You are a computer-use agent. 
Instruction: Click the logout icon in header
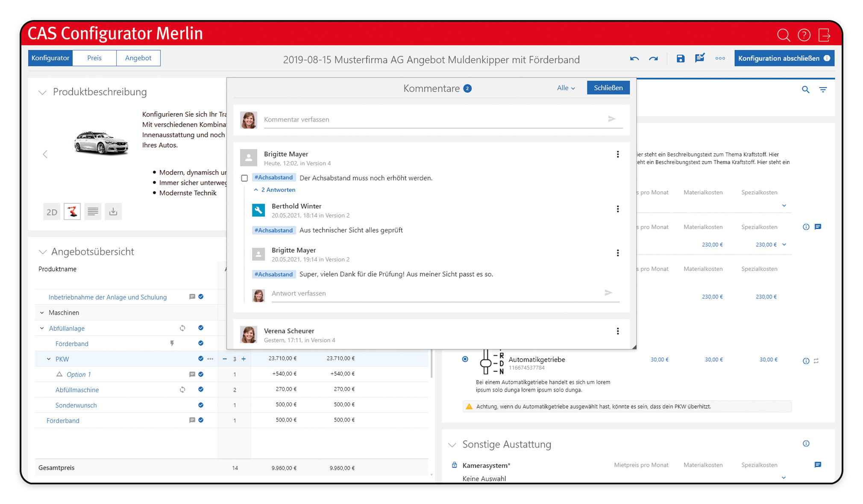coord(825,35)
